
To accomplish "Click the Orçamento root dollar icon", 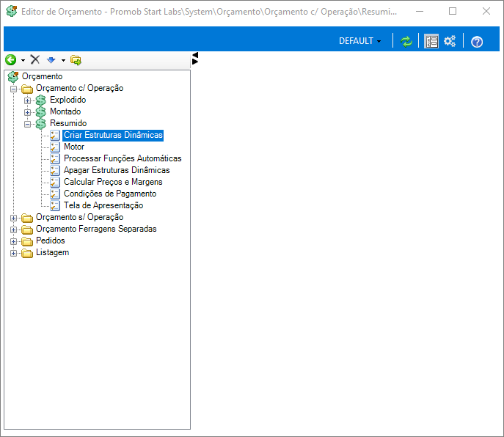I will coord(13,77).
